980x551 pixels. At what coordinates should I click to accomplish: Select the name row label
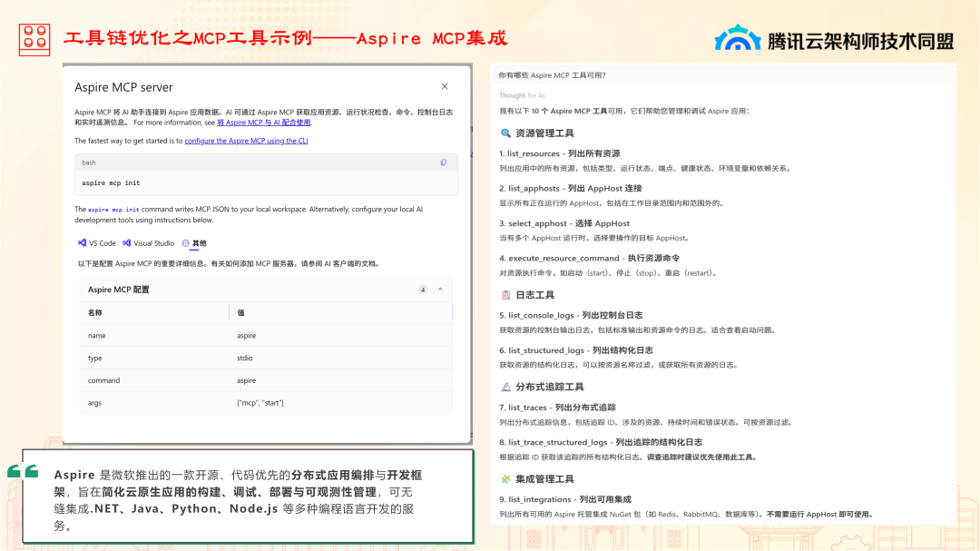click(97, 336)
